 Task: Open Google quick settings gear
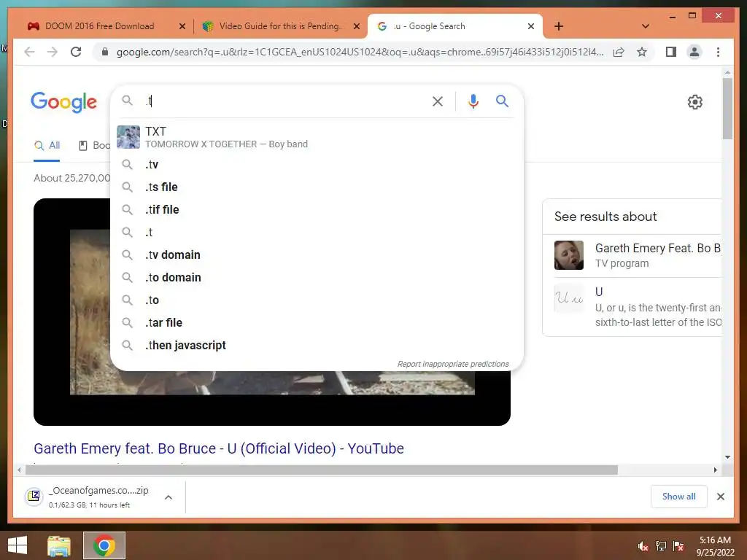[695, 102]
